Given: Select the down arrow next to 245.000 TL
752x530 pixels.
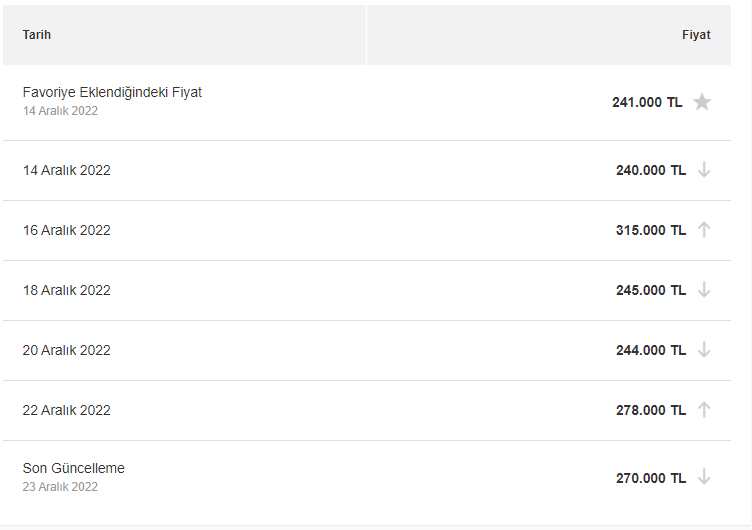Looking at the screenshot, I should [x=704, y=290].
